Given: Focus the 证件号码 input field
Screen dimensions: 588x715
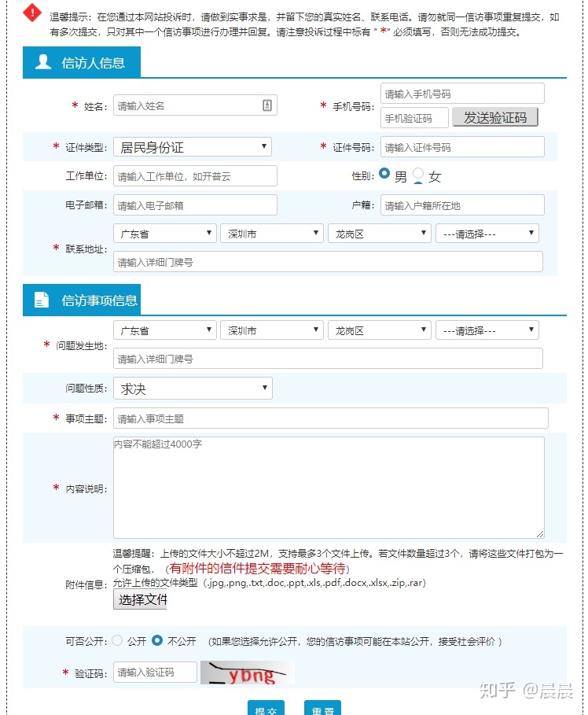Looking at the screenshot, I should (462, 147).
